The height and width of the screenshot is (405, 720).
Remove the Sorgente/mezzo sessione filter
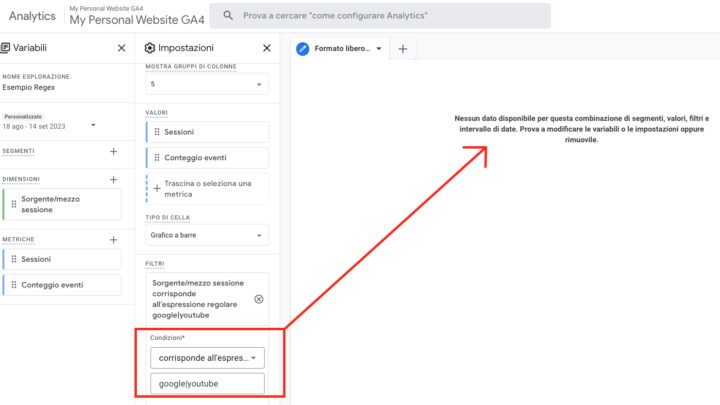click(259, 299)
